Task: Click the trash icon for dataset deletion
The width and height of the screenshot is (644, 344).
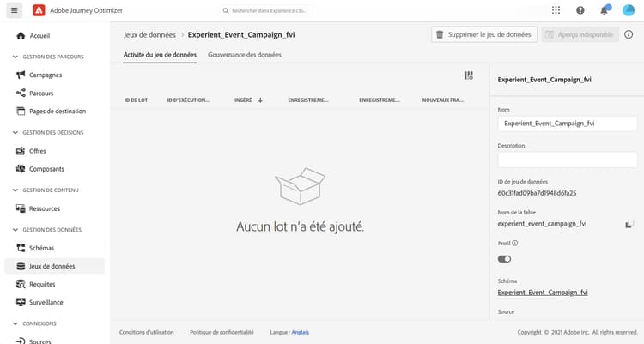Action: (x=440, y=34)
